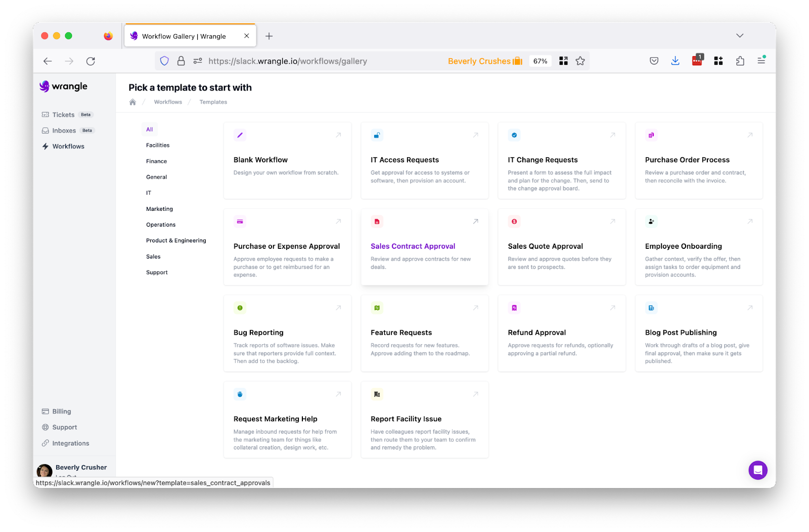The height and width of the screenshot is (532, 809).
Task: Open Firefox application hamburger menu
Action: [x=761, y=61]
